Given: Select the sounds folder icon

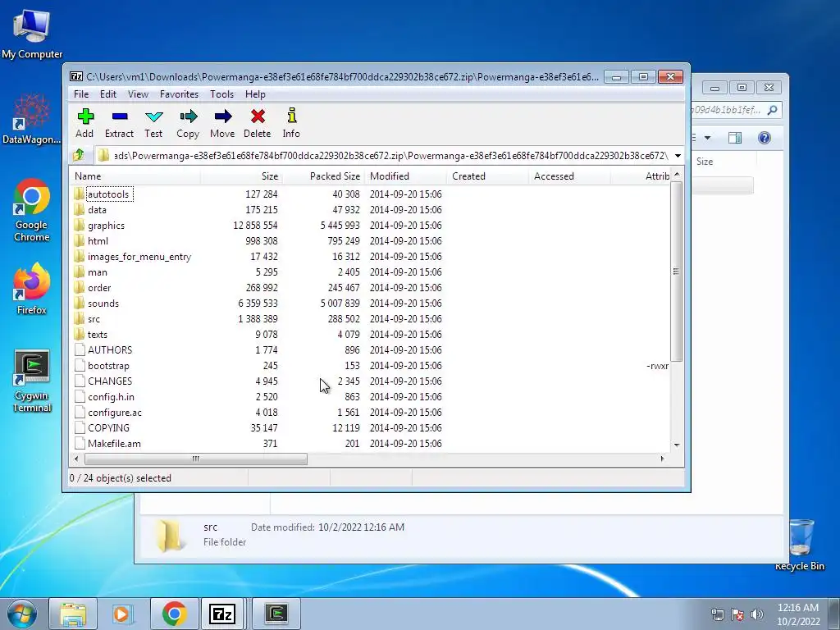Looking at the screenshot, I should point(80,304).
